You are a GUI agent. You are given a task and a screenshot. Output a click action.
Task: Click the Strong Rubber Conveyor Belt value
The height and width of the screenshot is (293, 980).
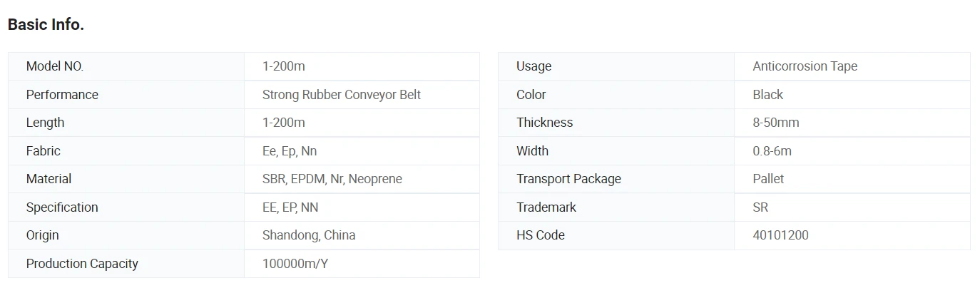click(x=342, y=95)
